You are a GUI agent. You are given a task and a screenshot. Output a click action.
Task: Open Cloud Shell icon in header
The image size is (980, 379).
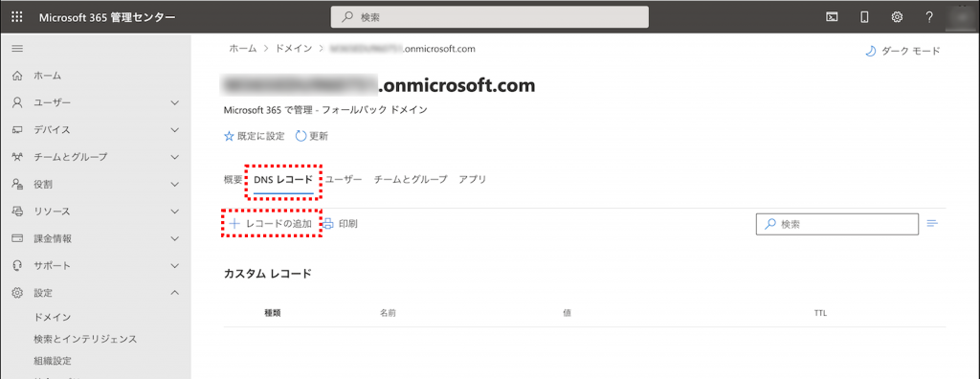tap(832, 17)
